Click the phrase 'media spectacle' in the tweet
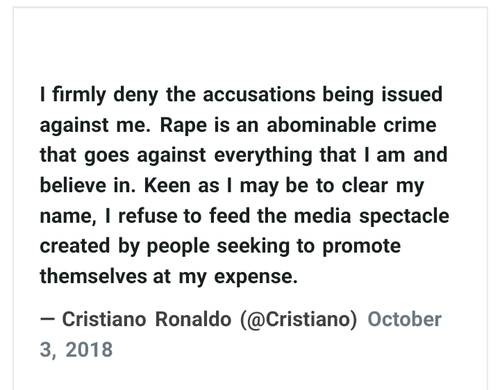Viewport: 500px width, 390px height. click(371, 216)
